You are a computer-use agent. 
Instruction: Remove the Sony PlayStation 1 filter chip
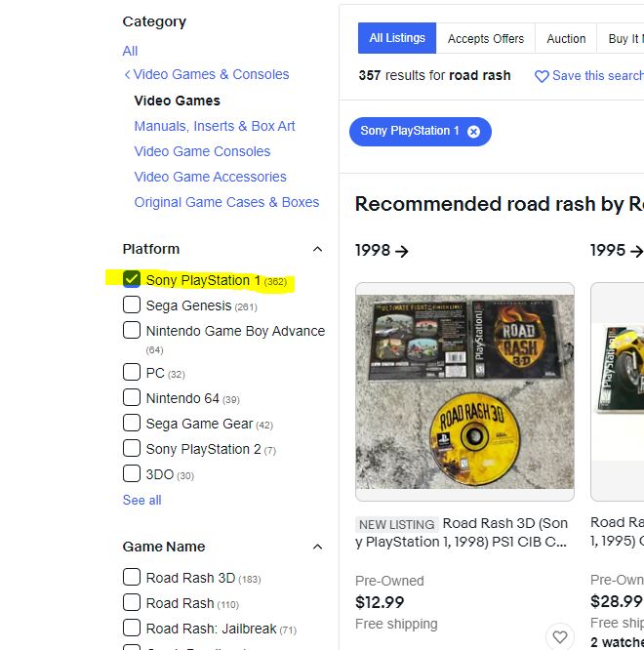tap(474, 131)
